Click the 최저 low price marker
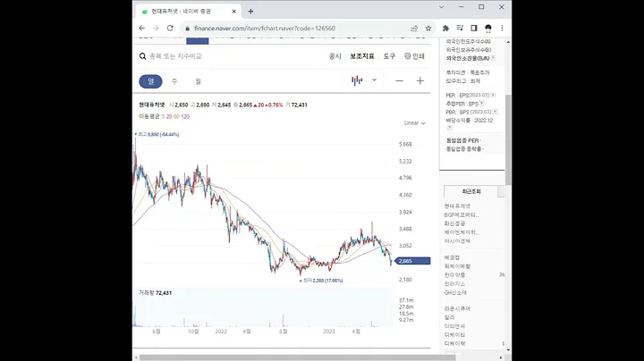 coord(321,281)
